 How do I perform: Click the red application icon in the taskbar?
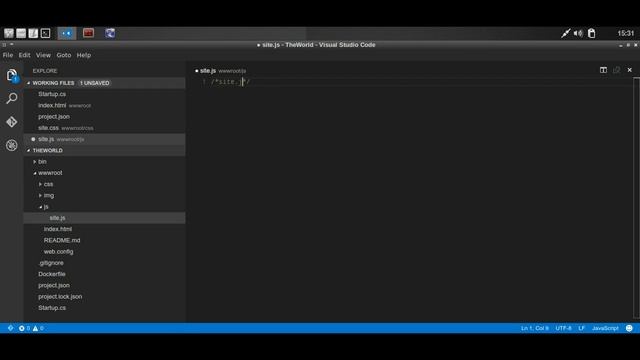88,33
